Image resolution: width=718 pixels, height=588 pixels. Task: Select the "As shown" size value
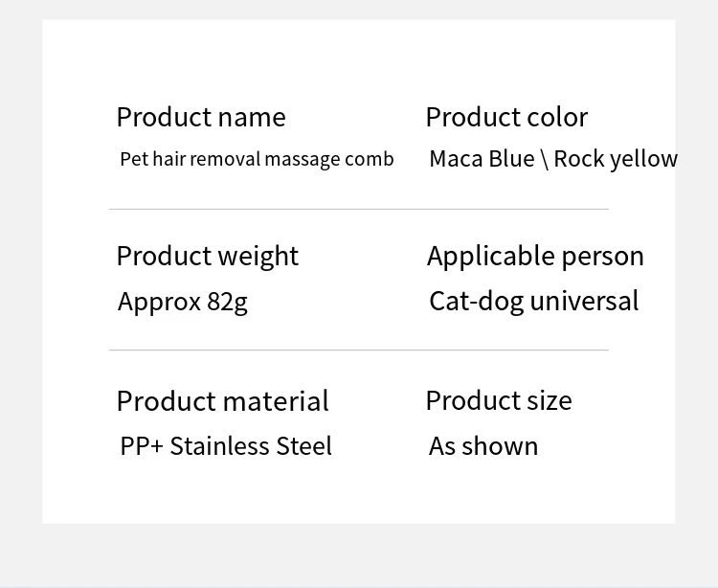[483, 446]
